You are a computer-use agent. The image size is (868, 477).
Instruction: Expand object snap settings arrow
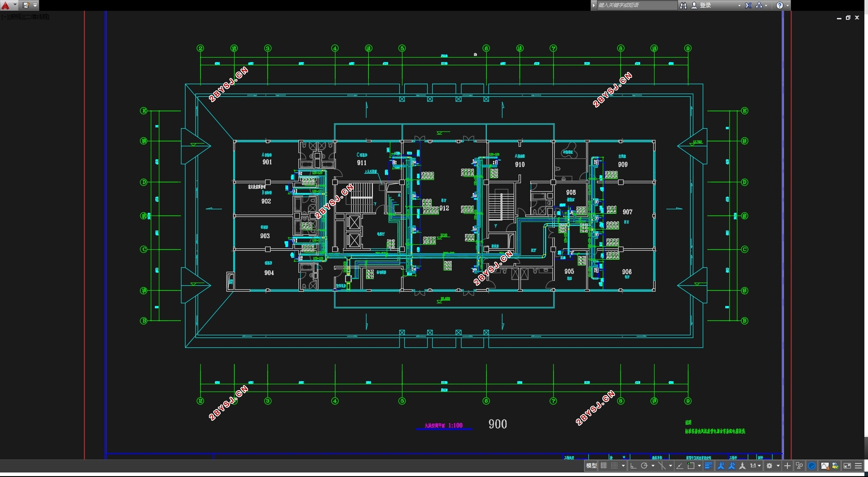[x=699, y=466]
